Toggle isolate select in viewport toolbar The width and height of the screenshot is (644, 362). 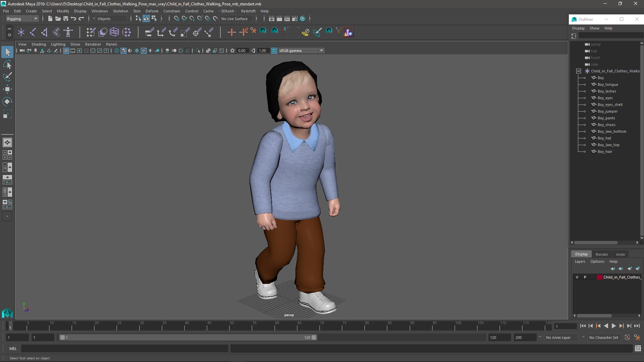point(198,51)
